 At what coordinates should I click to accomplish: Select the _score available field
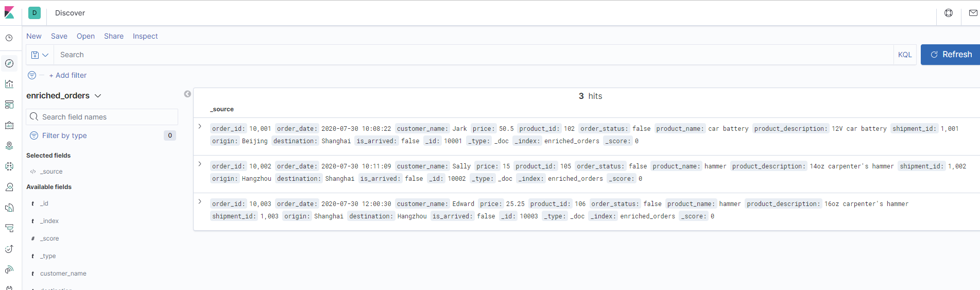click(49, 238)
